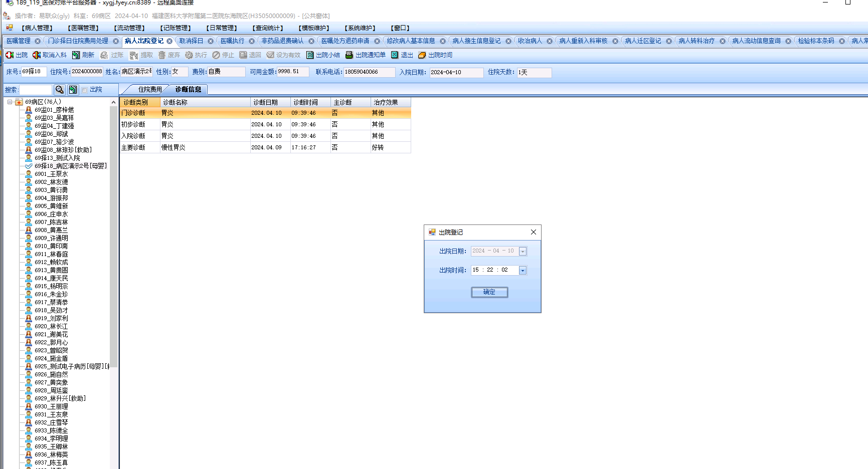Open the 记账管理 menu
The height and width of the screenshot is (469, 868).
(176, 28)
